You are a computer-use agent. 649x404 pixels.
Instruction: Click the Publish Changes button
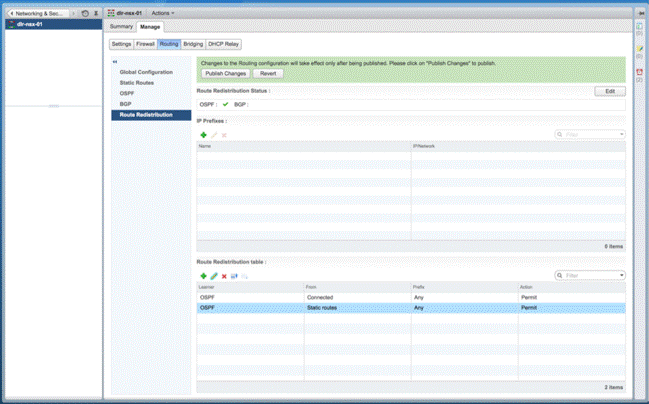[225, 73]
